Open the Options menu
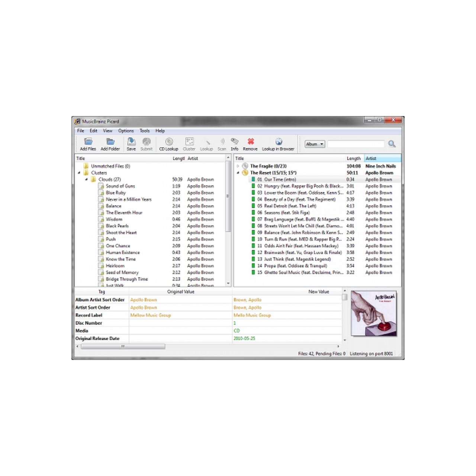 [126, 131]
